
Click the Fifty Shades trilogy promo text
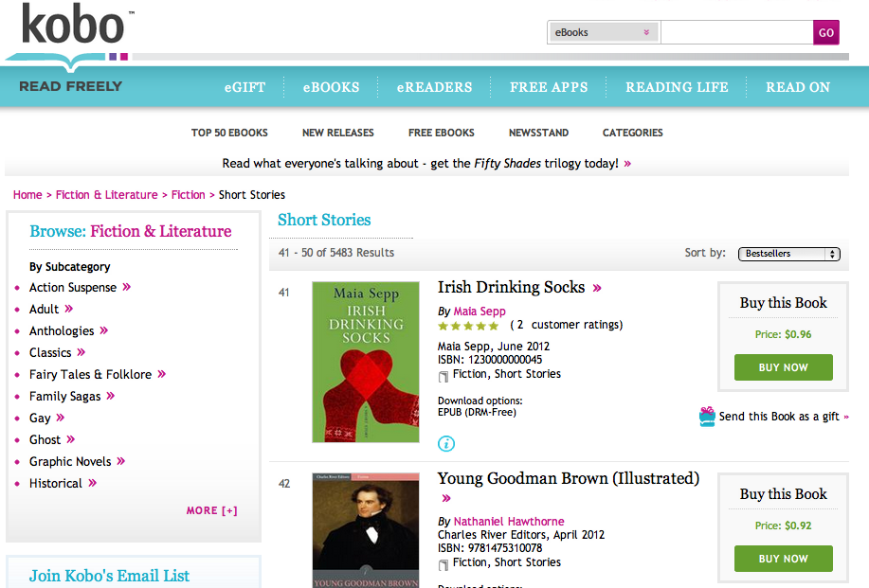(420, 163)
